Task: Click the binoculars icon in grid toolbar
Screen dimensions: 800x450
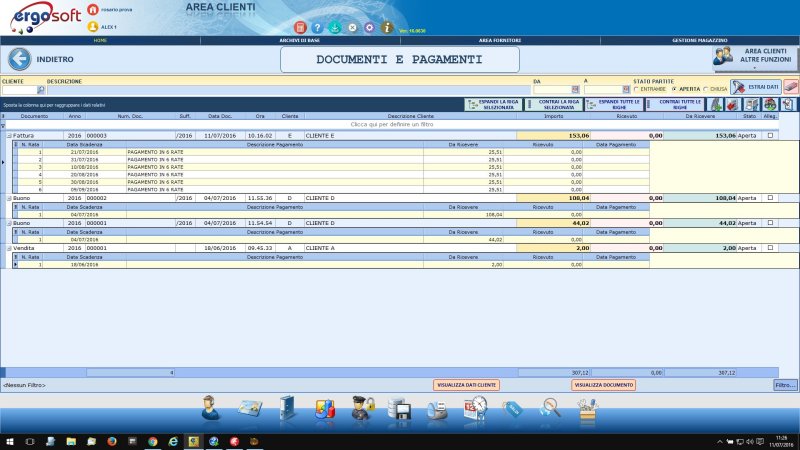Action: pos(770,105)
